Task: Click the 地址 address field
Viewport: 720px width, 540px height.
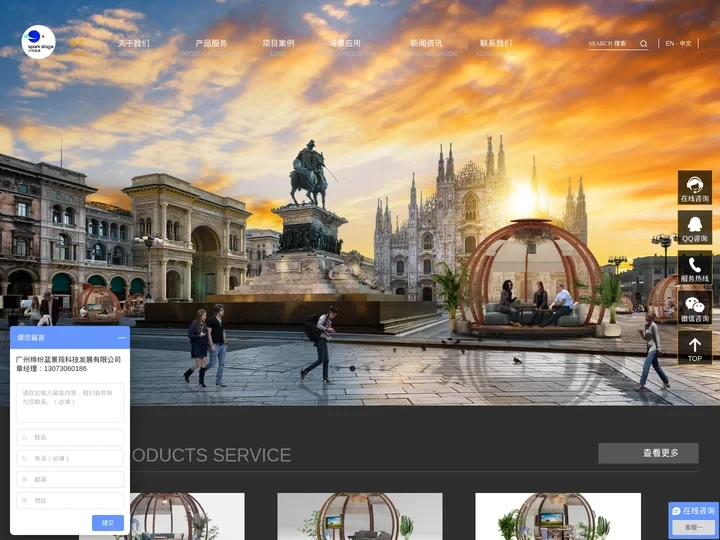Action: tap(70, 501)
